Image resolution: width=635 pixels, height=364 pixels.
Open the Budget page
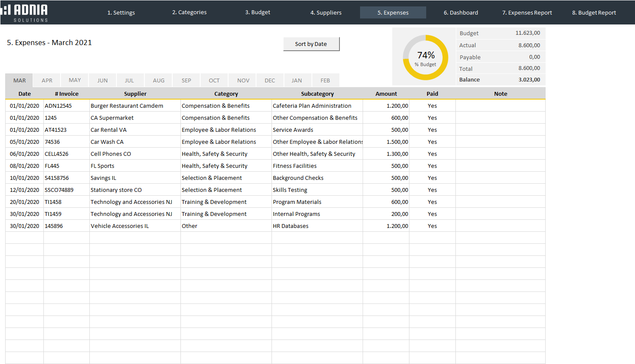coord(258,12)
